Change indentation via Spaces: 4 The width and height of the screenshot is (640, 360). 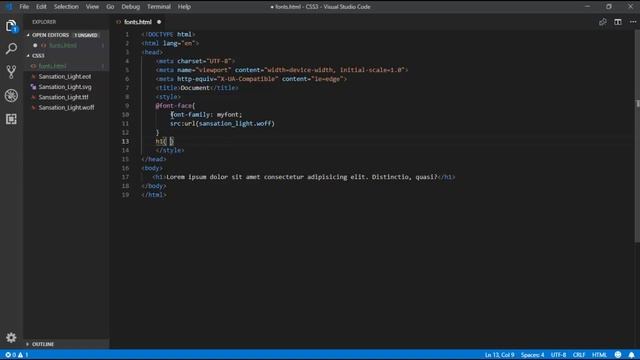[x=532, y=355]
